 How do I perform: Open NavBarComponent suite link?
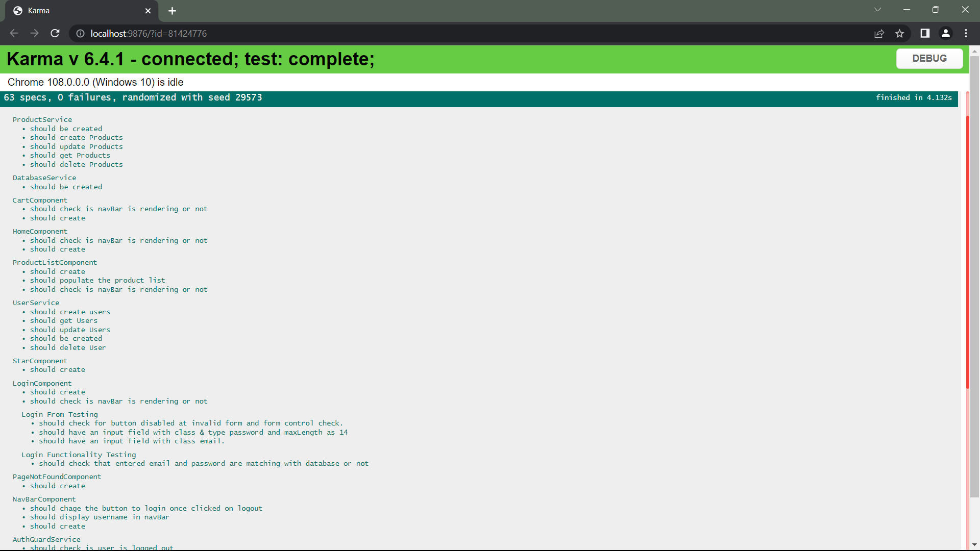(x=44, y=499)
